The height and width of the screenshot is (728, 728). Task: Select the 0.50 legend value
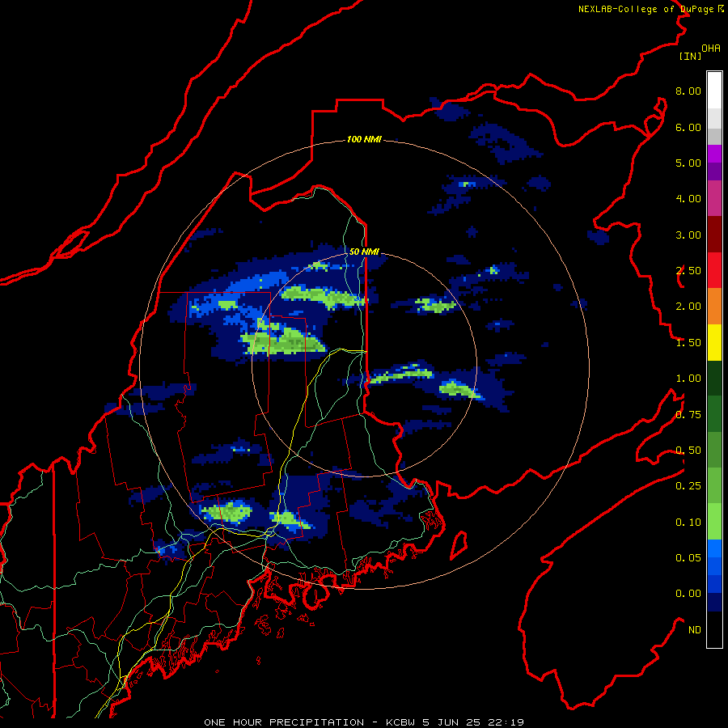688,451
